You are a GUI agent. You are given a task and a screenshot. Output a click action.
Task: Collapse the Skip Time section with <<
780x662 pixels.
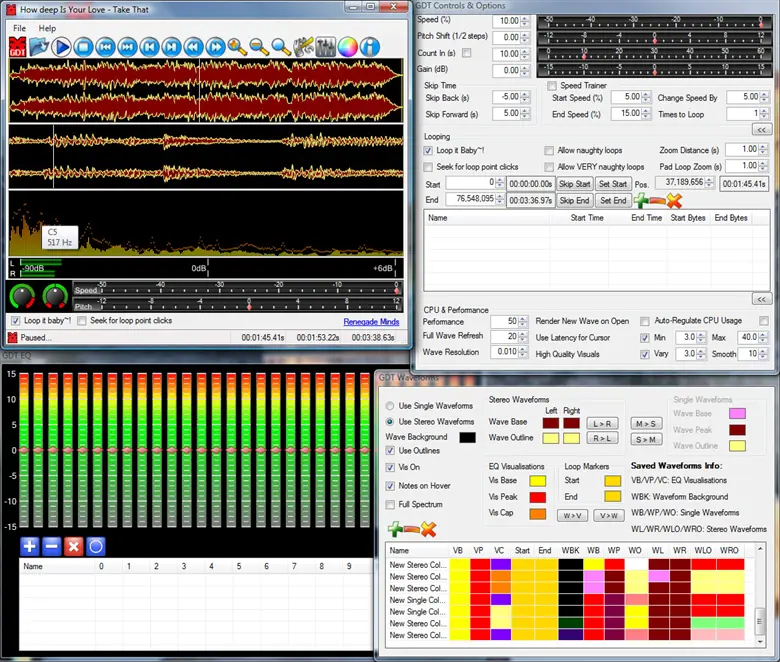(761, 130)
